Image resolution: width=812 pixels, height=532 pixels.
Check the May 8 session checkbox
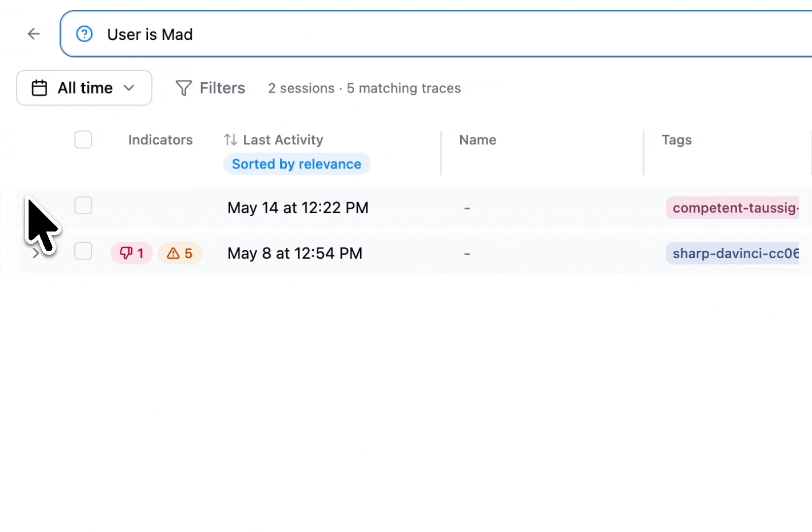(83, 251)
